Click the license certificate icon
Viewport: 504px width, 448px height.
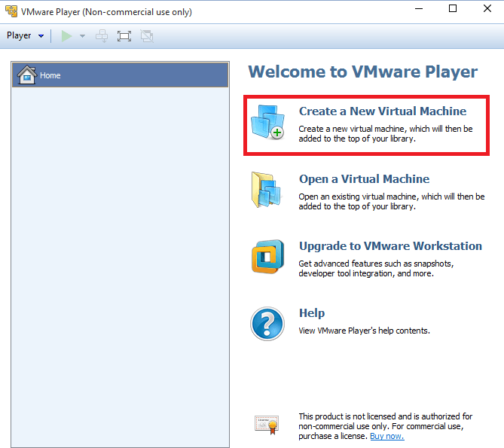point(267,425)
